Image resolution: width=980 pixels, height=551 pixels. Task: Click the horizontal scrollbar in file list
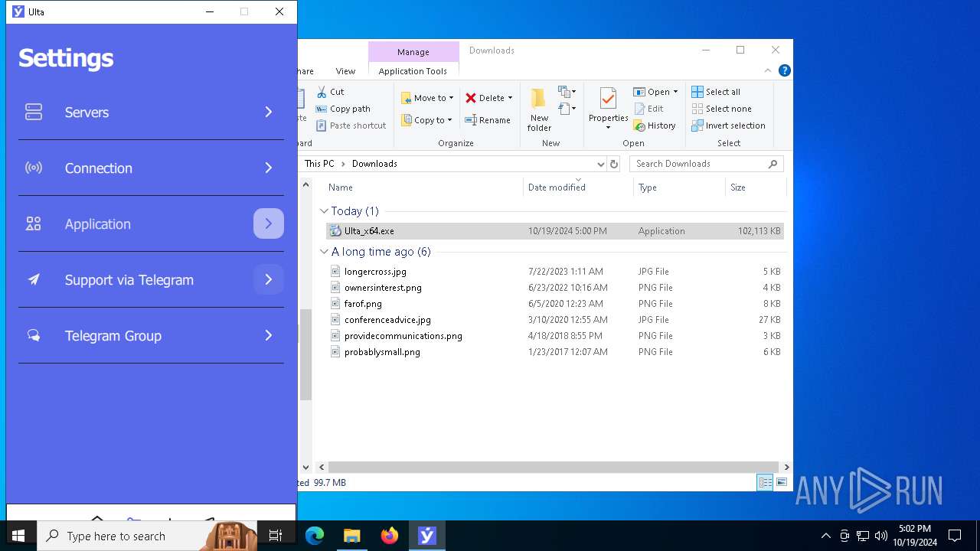pos(553,467)
